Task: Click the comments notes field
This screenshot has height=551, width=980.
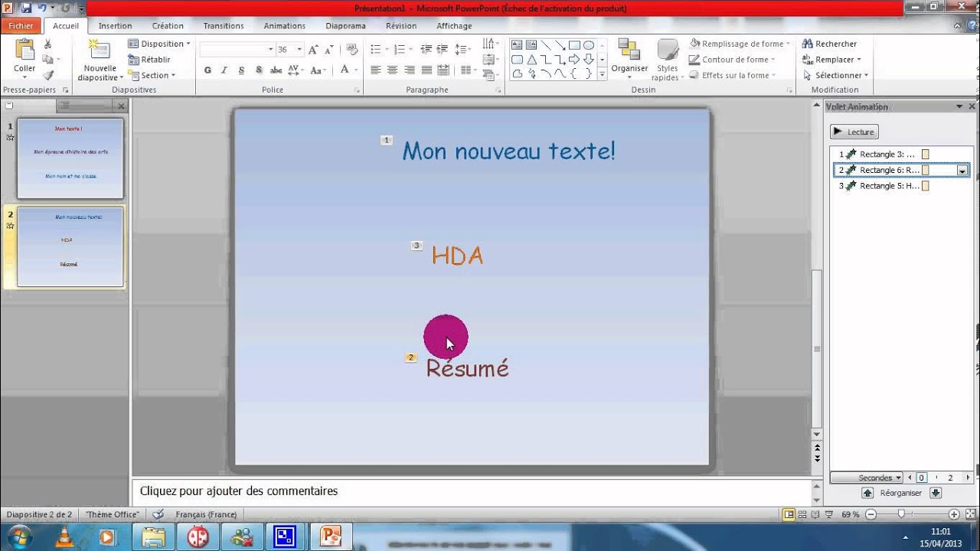Action: click(x=471, y=491)
